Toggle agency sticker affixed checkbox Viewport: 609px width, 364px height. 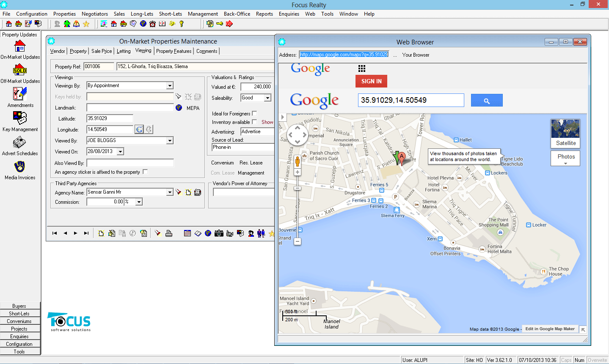coord(145,172)
